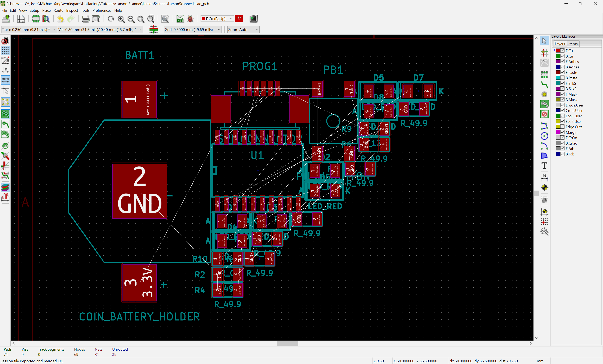Click the Load Netlist icon
603x364 pixels.
coord(180,19)
